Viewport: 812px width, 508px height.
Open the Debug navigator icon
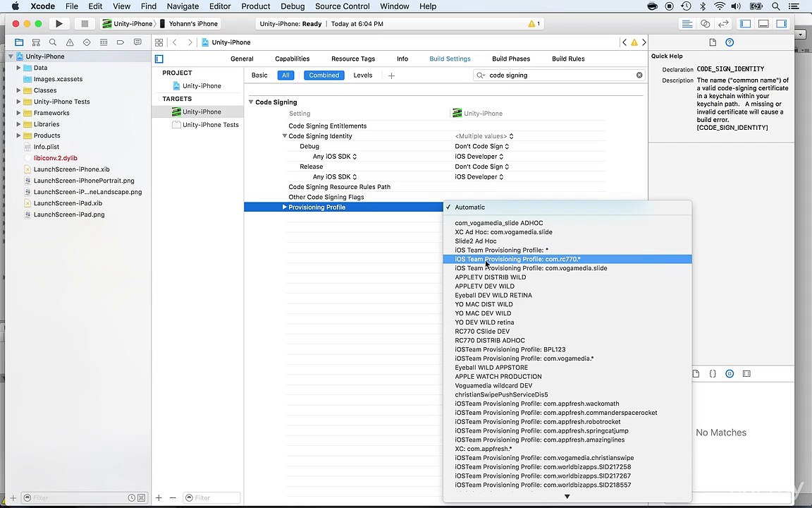tap(104, 42)
